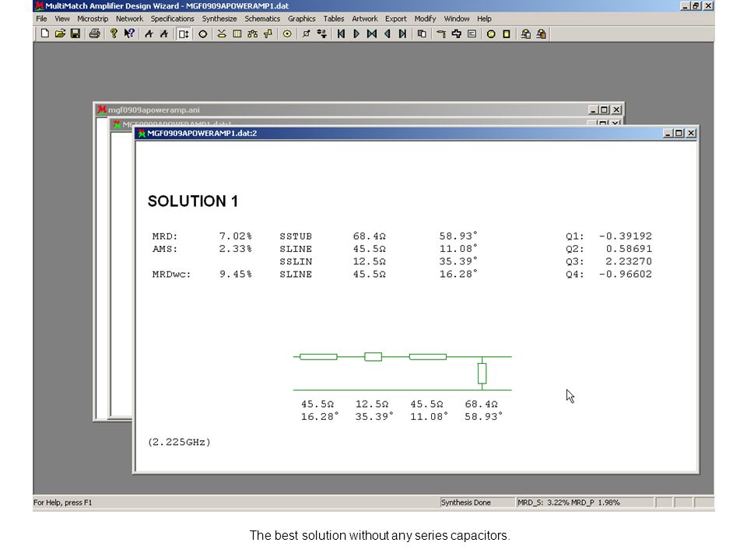Image resolution: width=747 pixels, height=560 pixels.
Task: Click the bowtie-shaped double triangle icon
Action: 372,33
